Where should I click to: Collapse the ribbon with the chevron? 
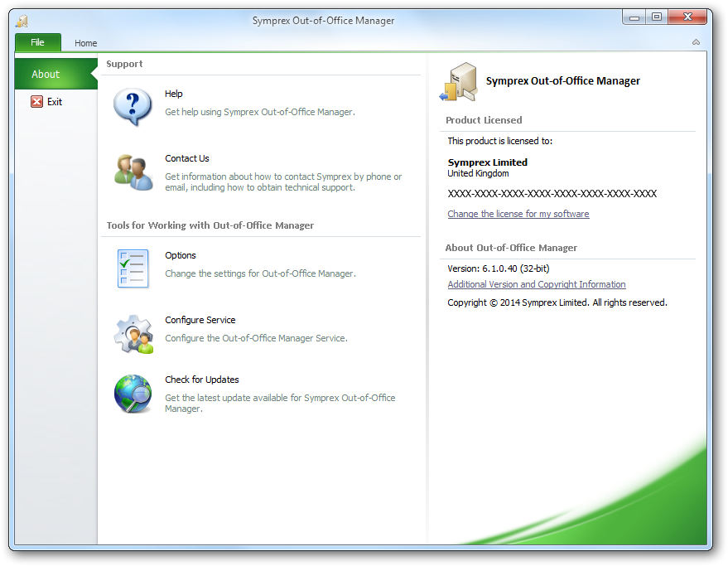(696, 42)
